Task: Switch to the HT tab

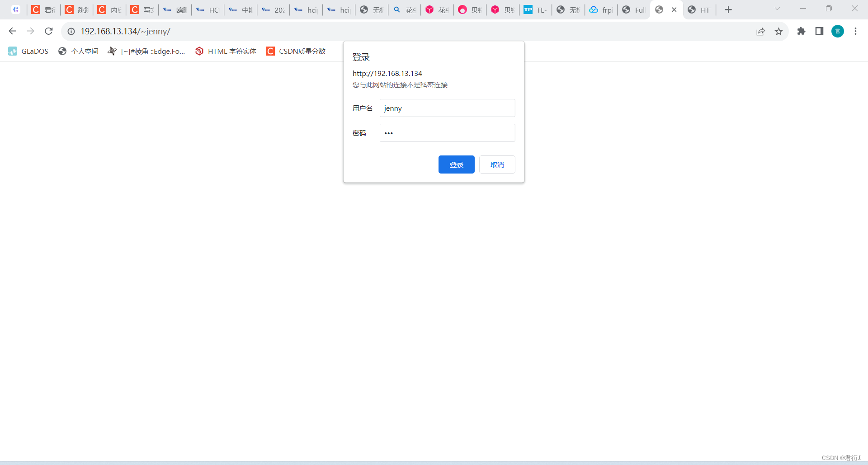Action: [699, 9]
